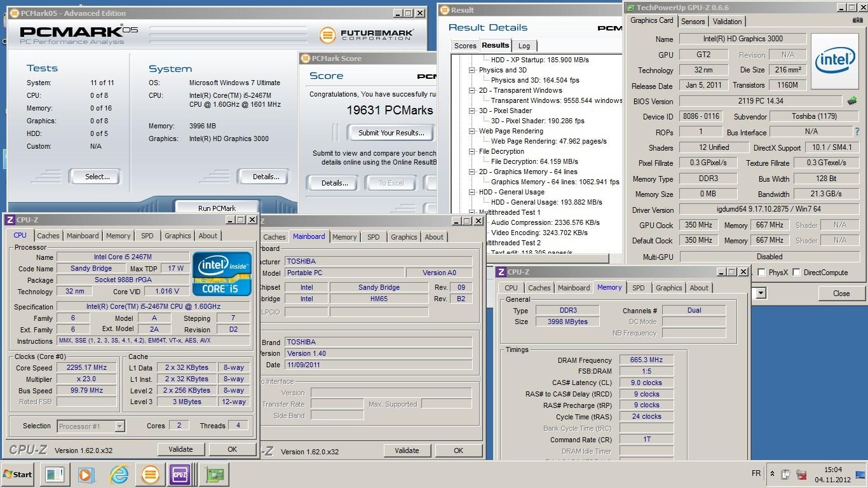The width and height of the screenshot is (868, 488).
Task: Open the Start menu
Action: click(18, 474)
